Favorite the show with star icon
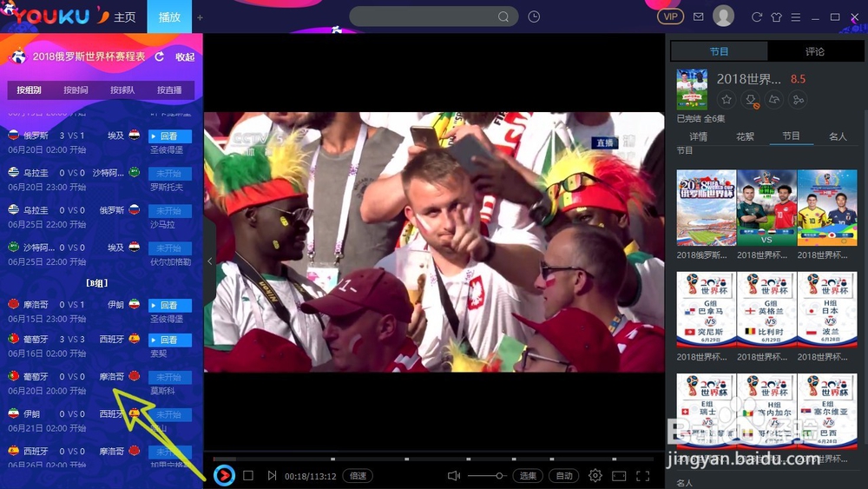 coord(727,100)
